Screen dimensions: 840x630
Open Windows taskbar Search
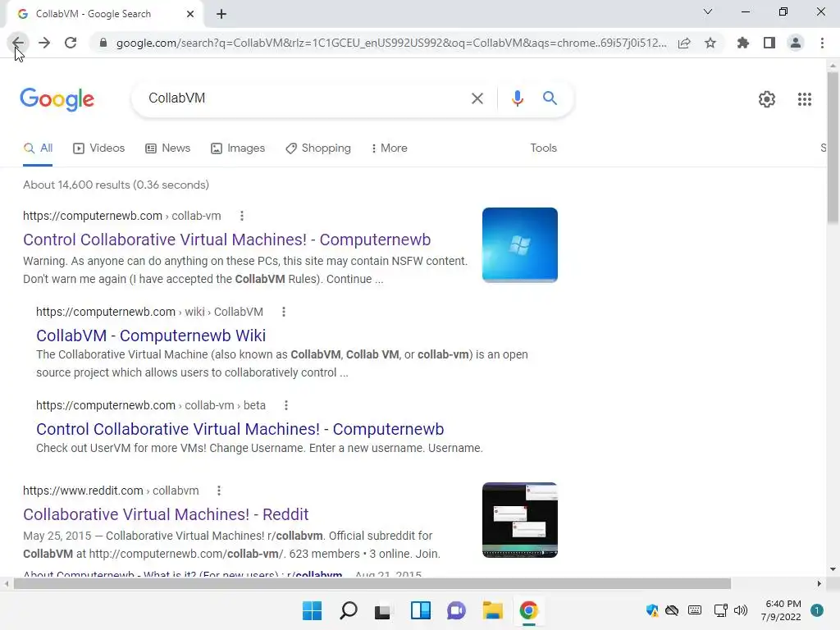click(348, 610)
